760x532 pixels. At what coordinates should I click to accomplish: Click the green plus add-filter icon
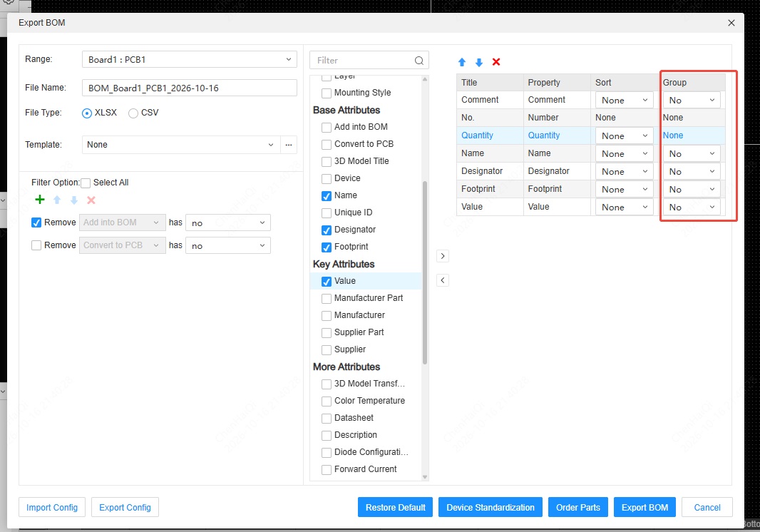click(40, 199)
